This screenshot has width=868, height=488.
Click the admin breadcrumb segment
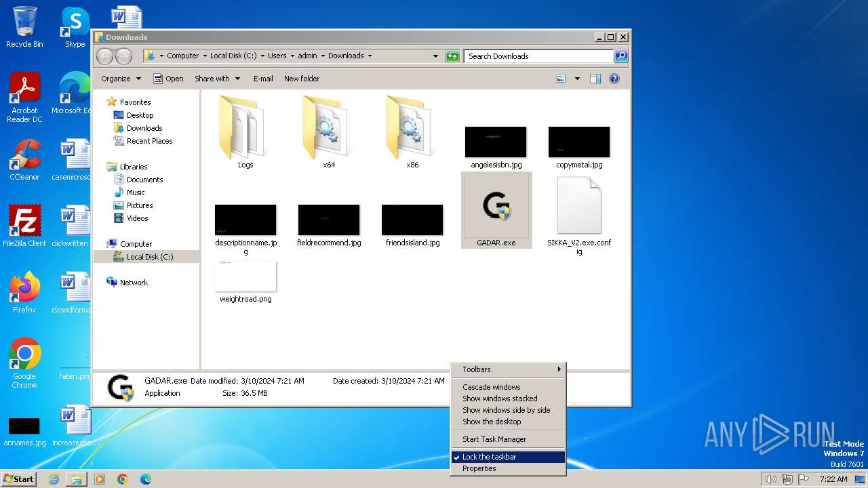(x=307, y=56)
